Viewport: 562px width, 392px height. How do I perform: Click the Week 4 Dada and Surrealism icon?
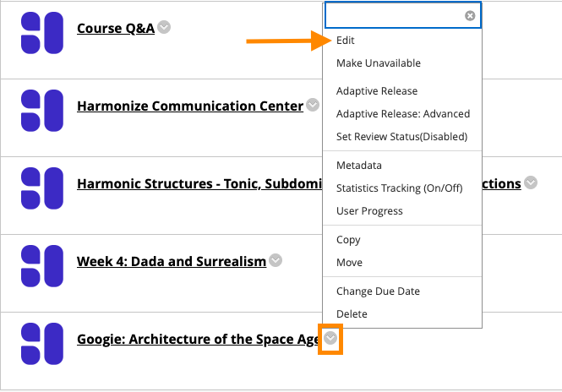tap(42, 266)
